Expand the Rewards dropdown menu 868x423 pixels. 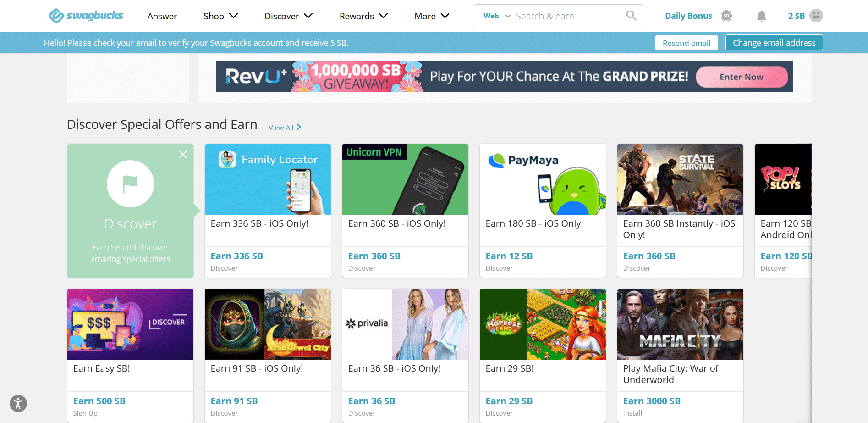coord(364,16)
